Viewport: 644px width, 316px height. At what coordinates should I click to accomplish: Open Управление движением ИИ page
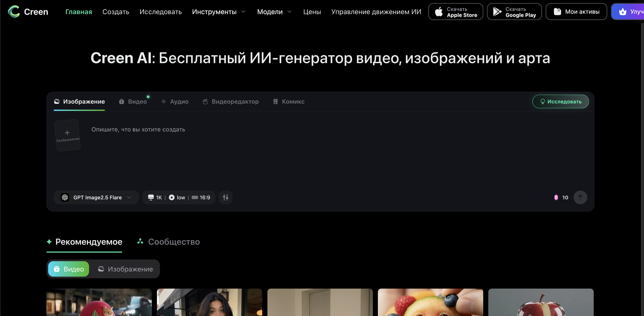(x=376, y=12)
